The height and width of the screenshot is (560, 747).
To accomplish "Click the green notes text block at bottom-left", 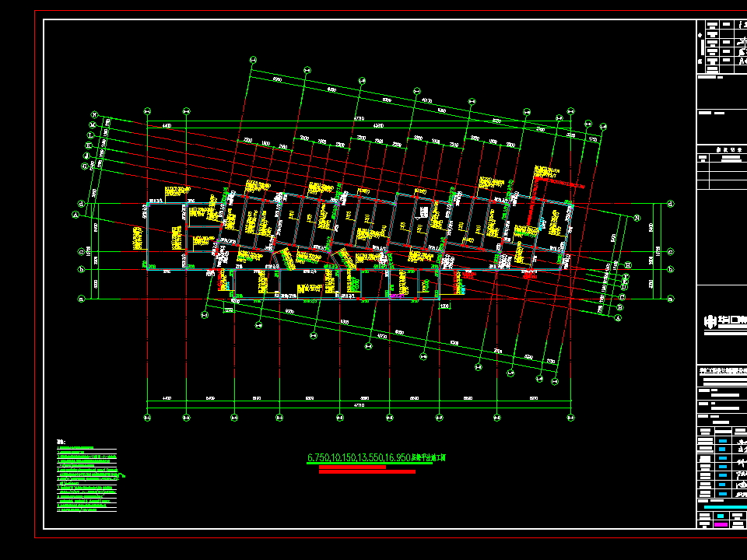I will point(87,480).
